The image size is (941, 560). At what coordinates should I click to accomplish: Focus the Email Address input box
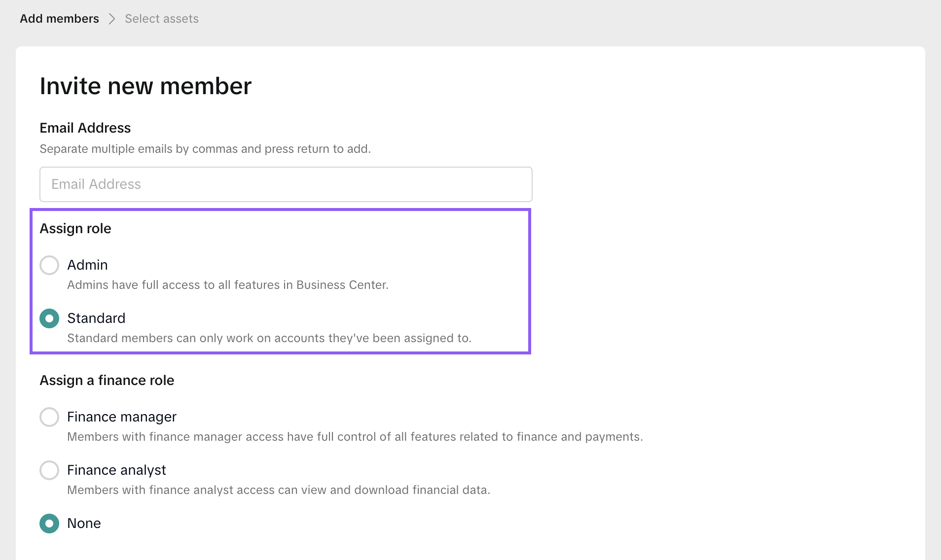click(x=286, y=184)
